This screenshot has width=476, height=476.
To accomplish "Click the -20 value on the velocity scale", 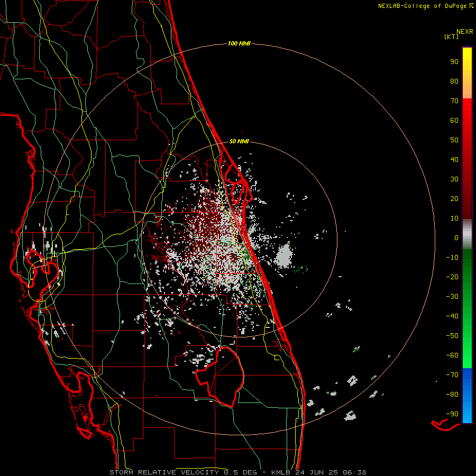I will click(x=452, y=277).
